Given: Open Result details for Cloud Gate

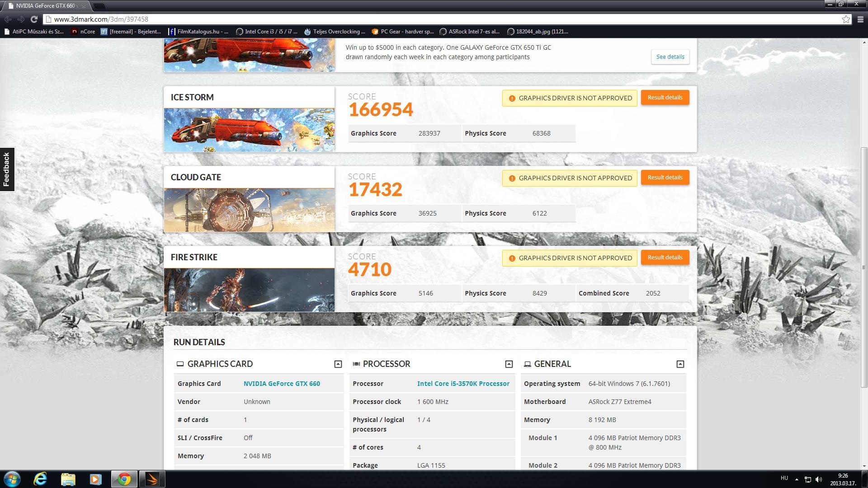Looking at the screenshot, I should [x=665, y=178].
